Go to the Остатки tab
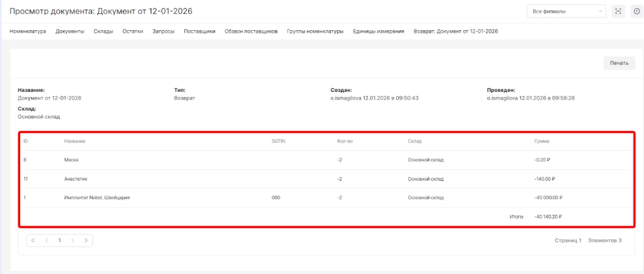Image resolution: width=644 pixels, height=274 pixels. pos(133,31)
